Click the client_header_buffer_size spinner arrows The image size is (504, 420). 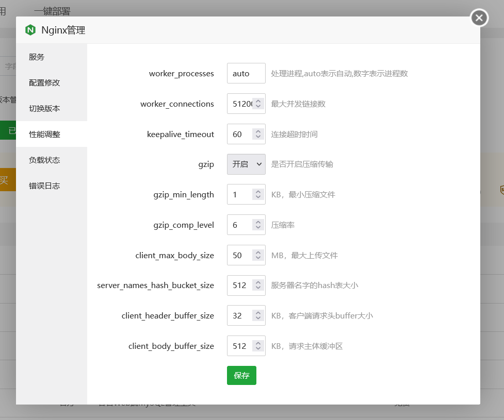coord(258,315)
